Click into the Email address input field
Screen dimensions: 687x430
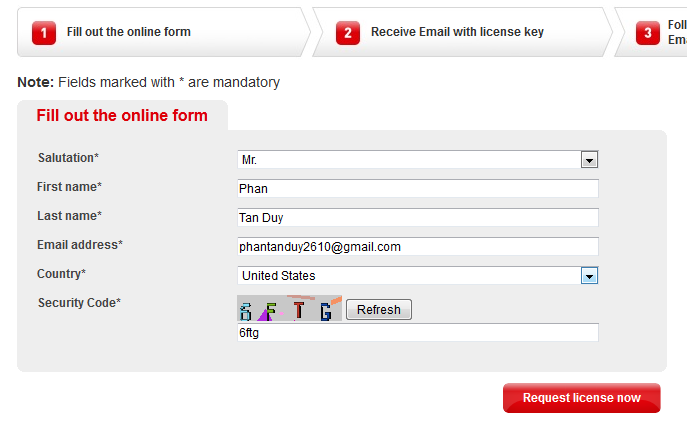[x=417, y=246]
